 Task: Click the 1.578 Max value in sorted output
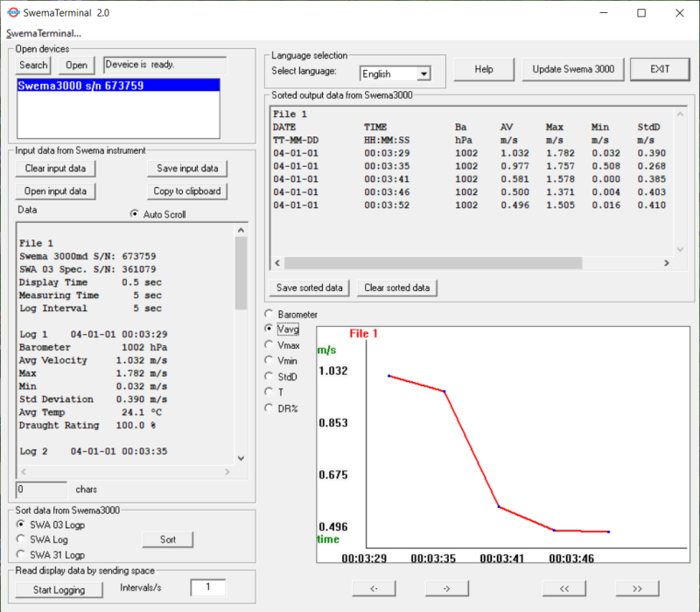[x=560, y=179]
